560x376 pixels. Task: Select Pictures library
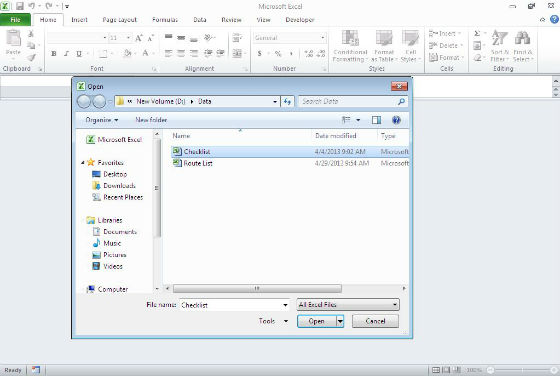point(109,255)
